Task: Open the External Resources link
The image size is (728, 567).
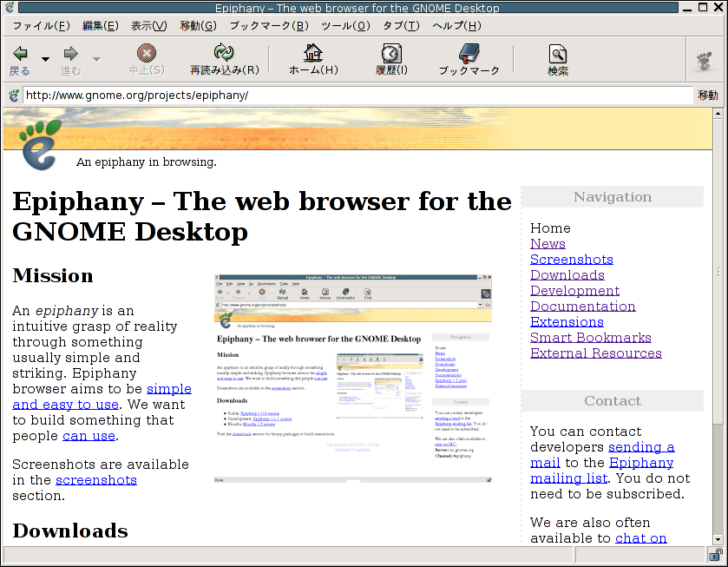Action: 596,353
